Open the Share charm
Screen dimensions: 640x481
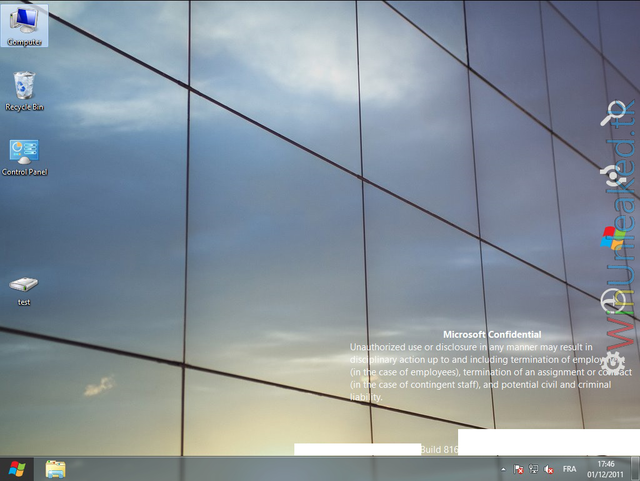[611, 176]
